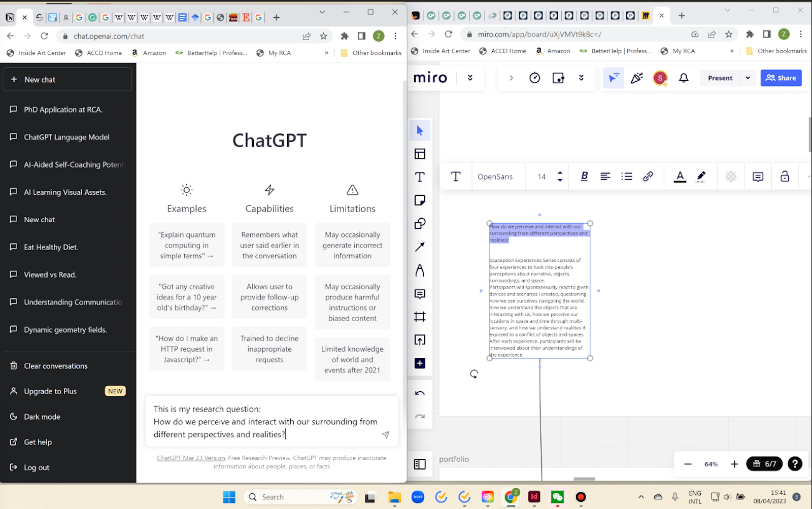This screenshot has width=812, height=509.
Task: Open the Frame tool in Miro
Action: click(420, 317)
